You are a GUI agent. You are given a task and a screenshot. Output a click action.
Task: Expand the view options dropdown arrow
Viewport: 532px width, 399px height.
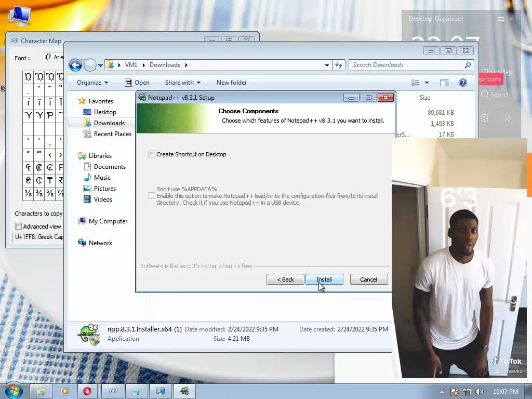pyautogui.click(x=427, y=83)
